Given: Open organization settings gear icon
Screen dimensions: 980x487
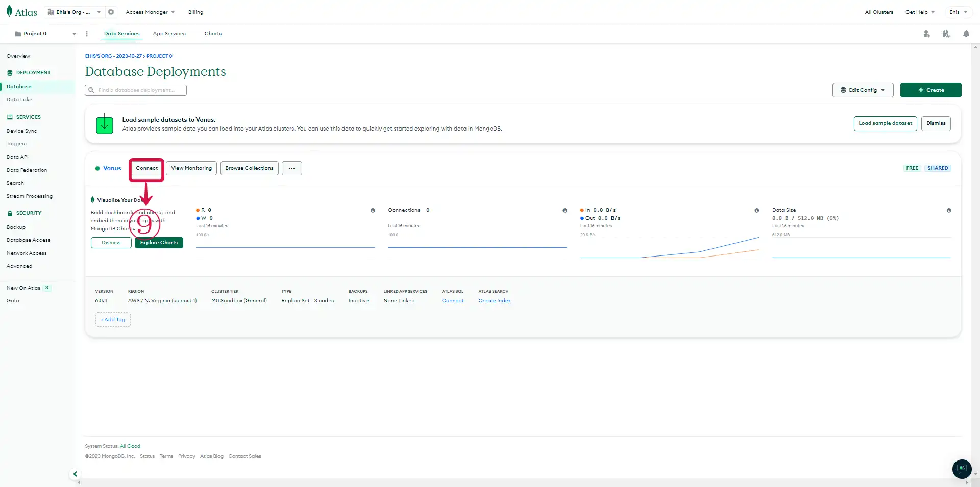Looking at the screenshot, I should (111, 12).
